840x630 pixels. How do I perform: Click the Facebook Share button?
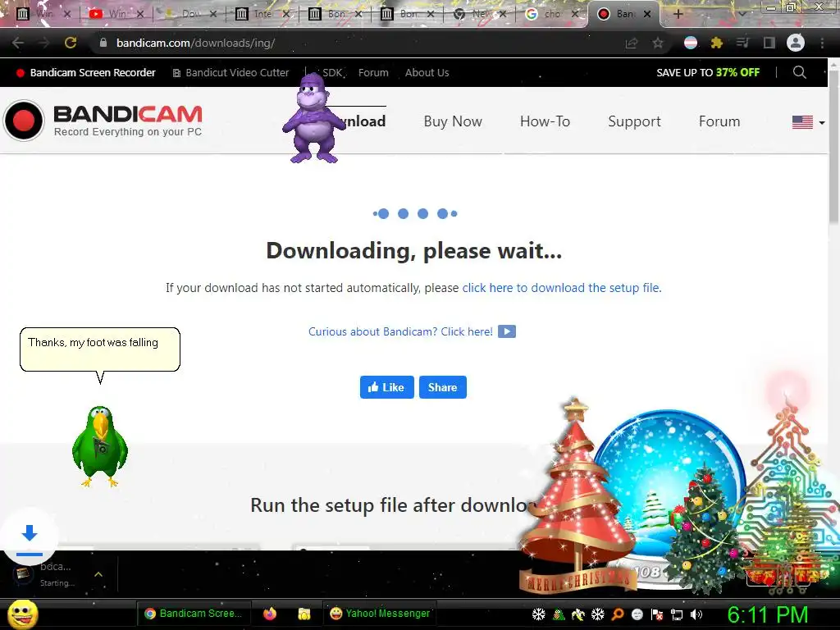(442, 387)
